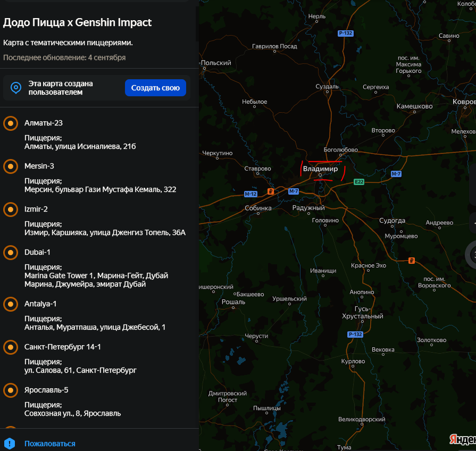Viewport: 476px width, 451px height.
Task: Click the Иванищи label on map
Action: coord(323,271)
